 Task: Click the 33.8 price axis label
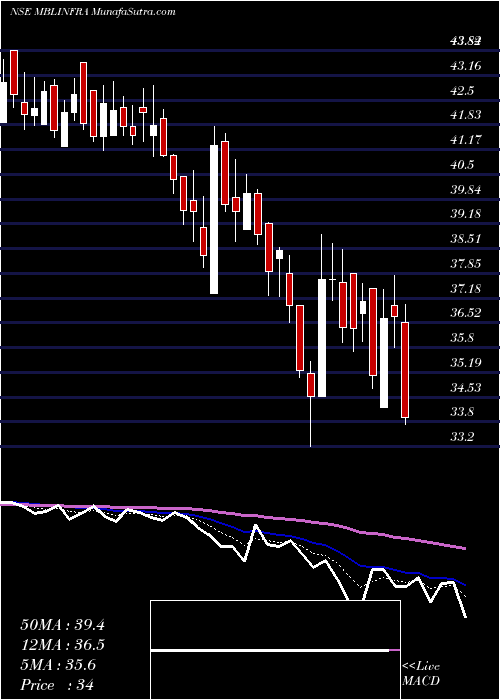click(x=462, y=412)
